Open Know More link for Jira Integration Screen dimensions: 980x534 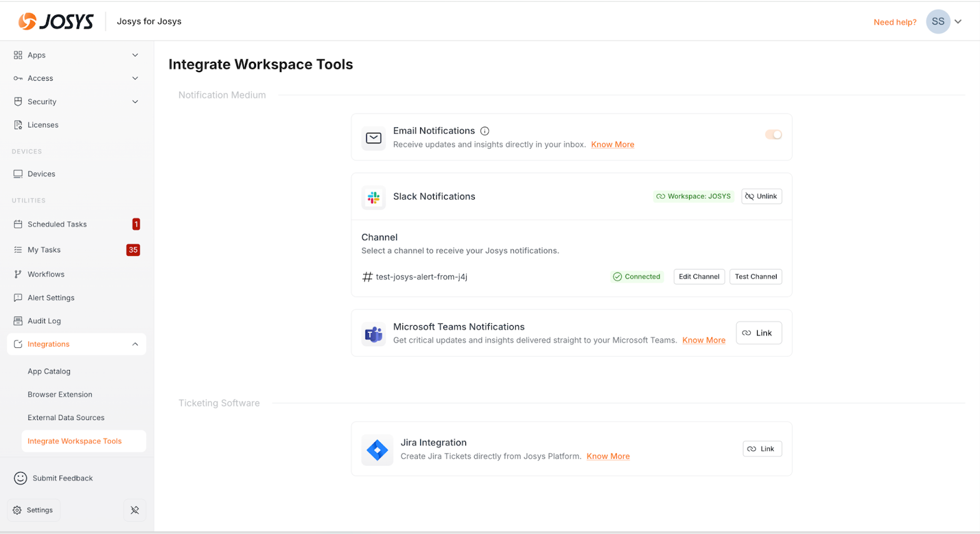click(608, 456)
